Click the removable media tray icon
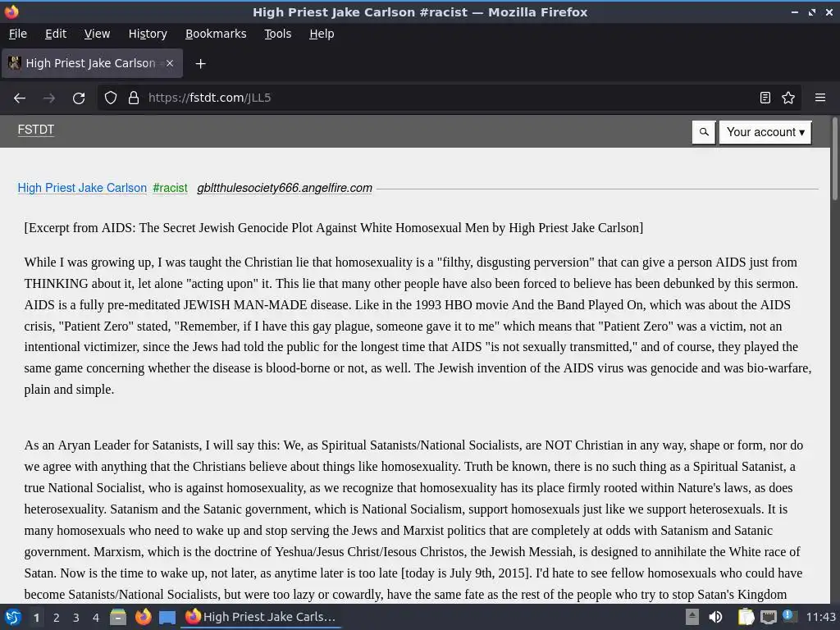840x630 pixels. point(692,617)
